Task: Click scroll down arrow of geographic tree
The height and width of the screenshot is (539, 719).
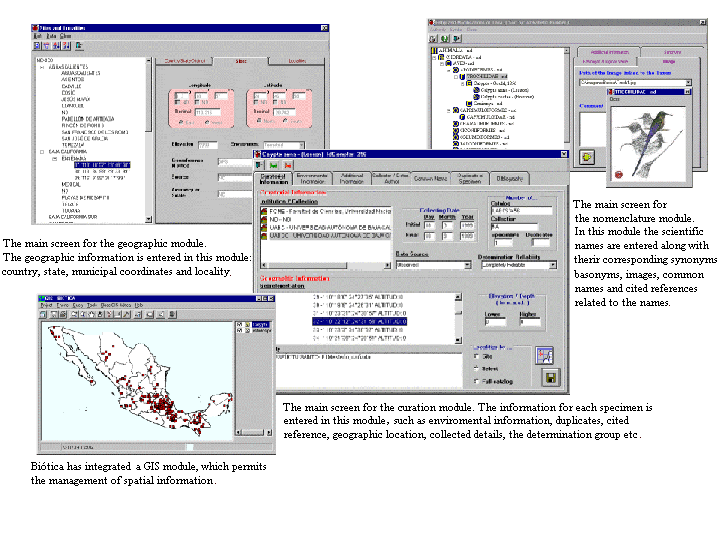Action: click(149, 219)
